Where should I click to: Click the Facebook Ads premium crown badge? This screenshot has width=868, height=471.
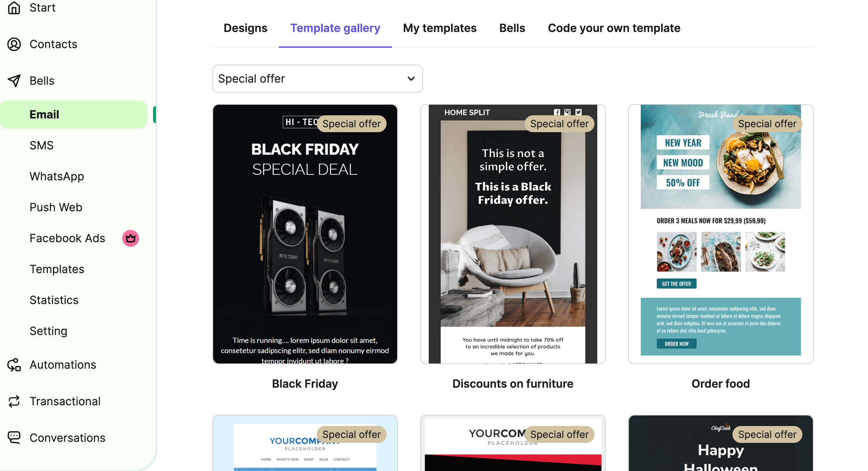click(x=131, y=238)
